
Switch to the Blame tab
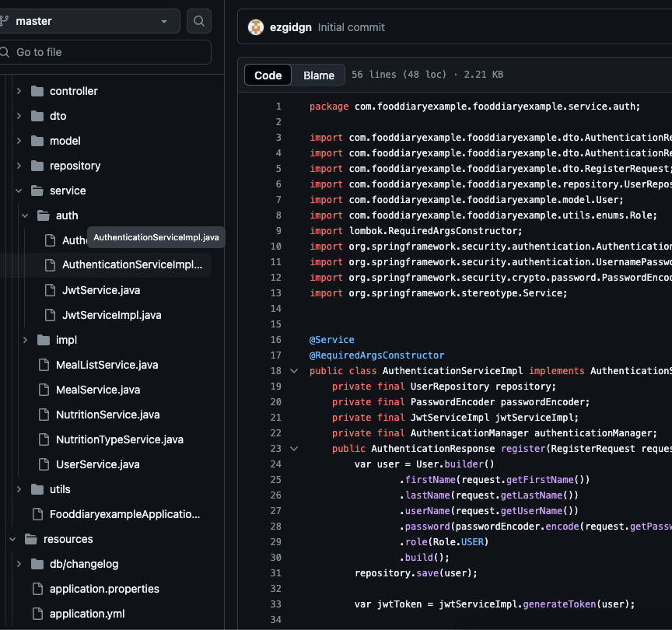pos(318,75)
